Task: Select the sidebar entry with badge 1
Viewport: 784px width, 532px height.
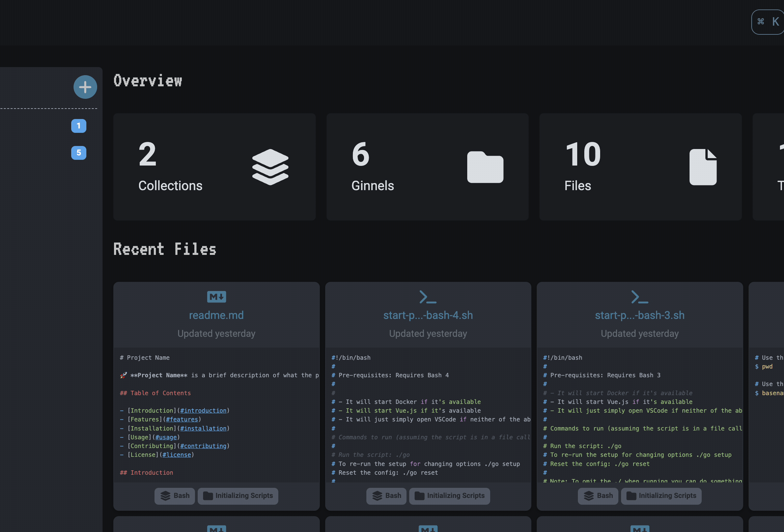Action: (79, 126)
